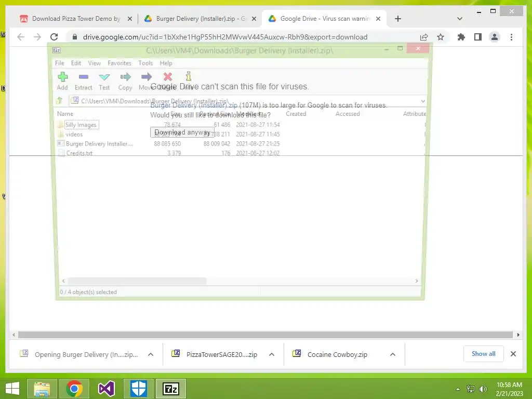Select Credits.txt in the 7-Zip list

[x=79, y=153]
